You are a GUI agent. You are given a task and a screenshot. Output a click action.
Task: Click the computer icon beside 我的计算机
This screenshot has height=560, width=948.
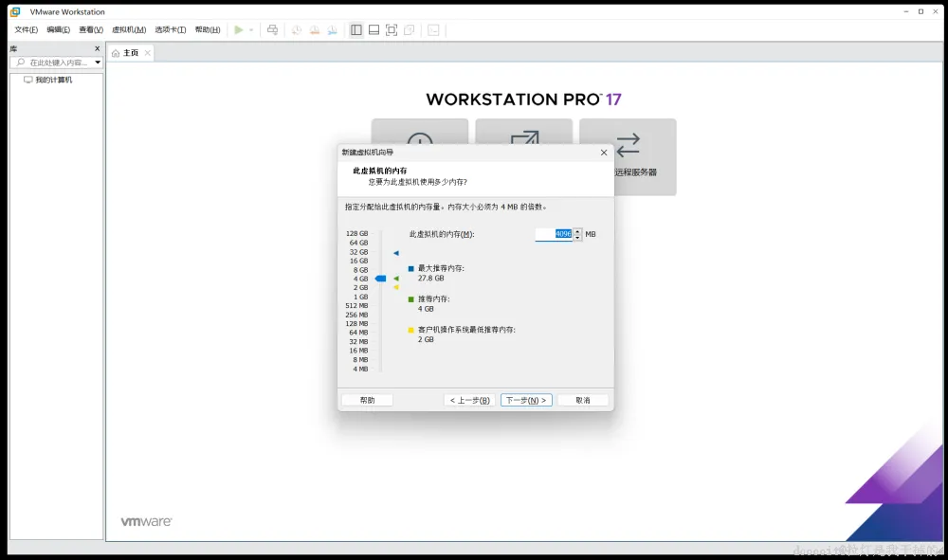coord(27,80)
